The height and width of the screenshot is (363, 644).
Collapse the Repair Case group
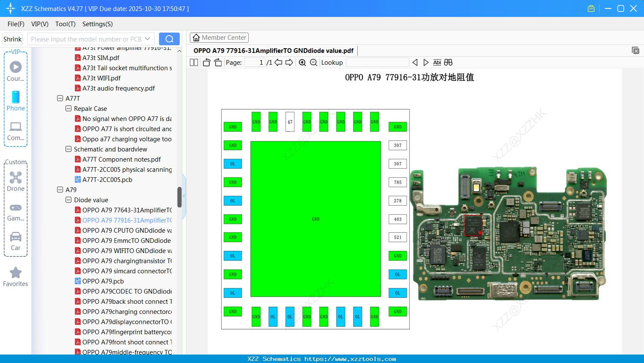point(68,108)
